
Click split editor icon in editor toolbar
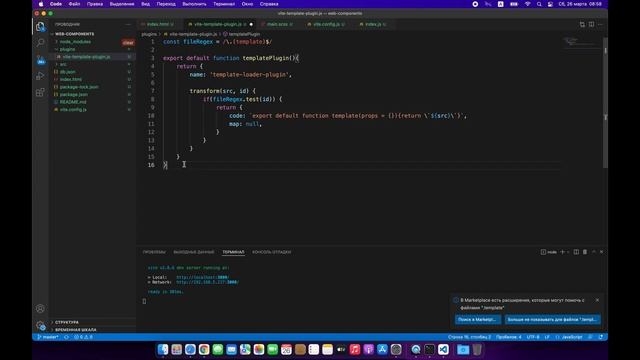(591, 24)
